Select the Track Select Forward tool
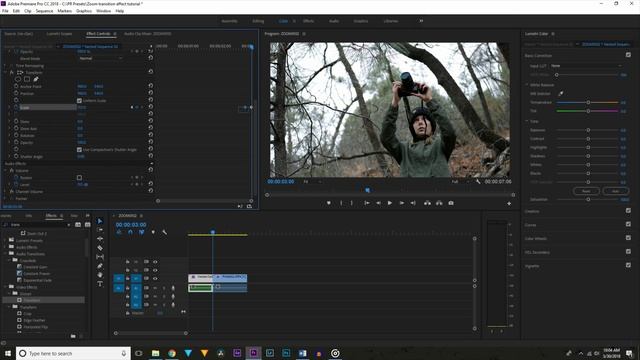640x360 pixels. (100, 230)
